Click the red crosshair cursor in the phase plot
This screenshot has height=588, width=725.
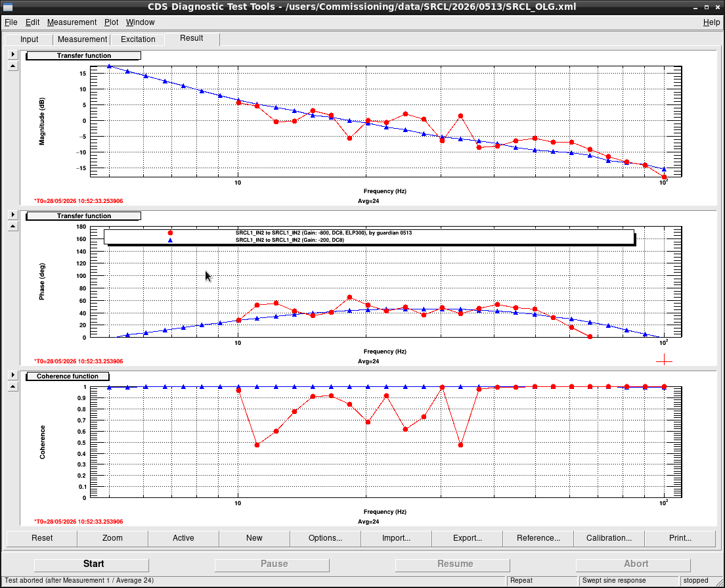pyautogui.click(x=664, y=359)
